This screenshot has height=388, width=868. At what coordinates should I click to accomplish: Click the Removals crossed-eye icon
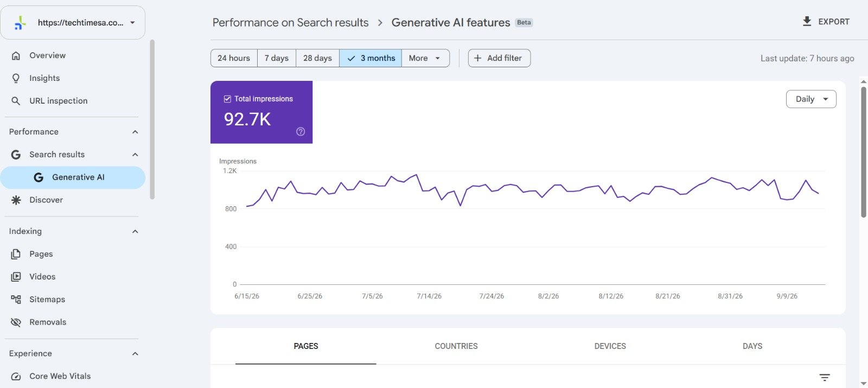(x=16, y=322)
